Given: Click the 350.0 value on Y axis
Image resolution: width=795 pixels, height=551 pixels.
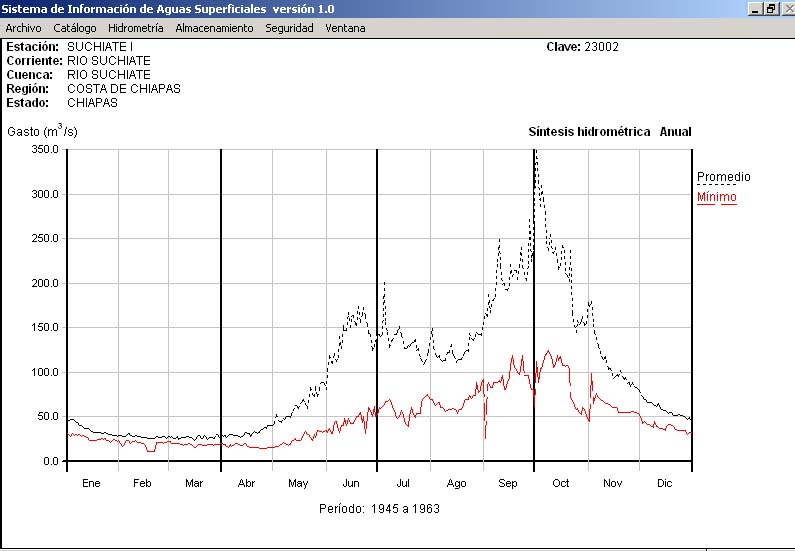Looking at the screenshot, I should click(46, 149).
